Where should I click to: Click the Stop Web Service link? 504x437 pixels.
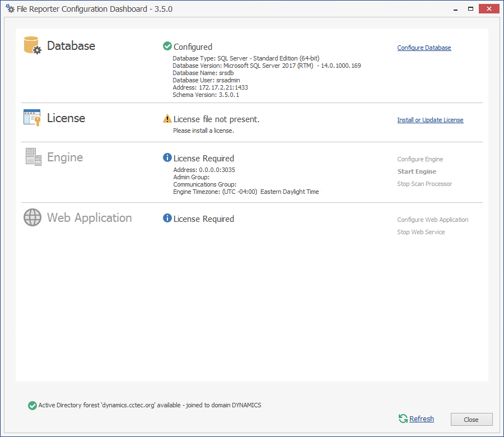click(x=421, y=232)
